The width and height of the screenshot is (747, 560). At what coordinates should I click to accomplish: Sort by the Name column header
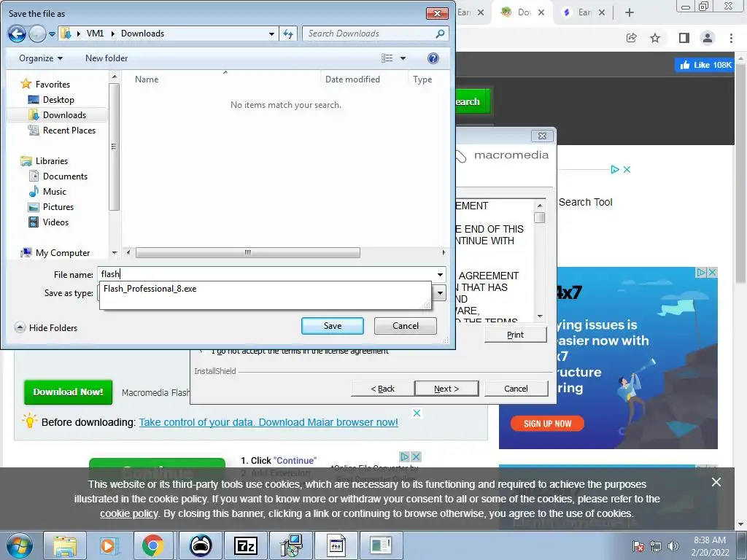click(147, 79)
